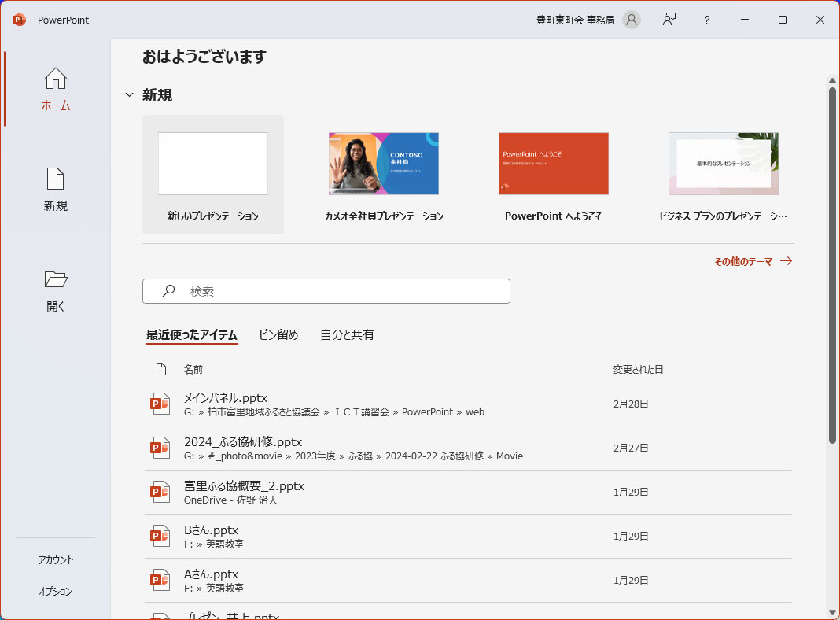840x620 pixels.
Task: Click path text ending with web
Action: tap(334, 412)
